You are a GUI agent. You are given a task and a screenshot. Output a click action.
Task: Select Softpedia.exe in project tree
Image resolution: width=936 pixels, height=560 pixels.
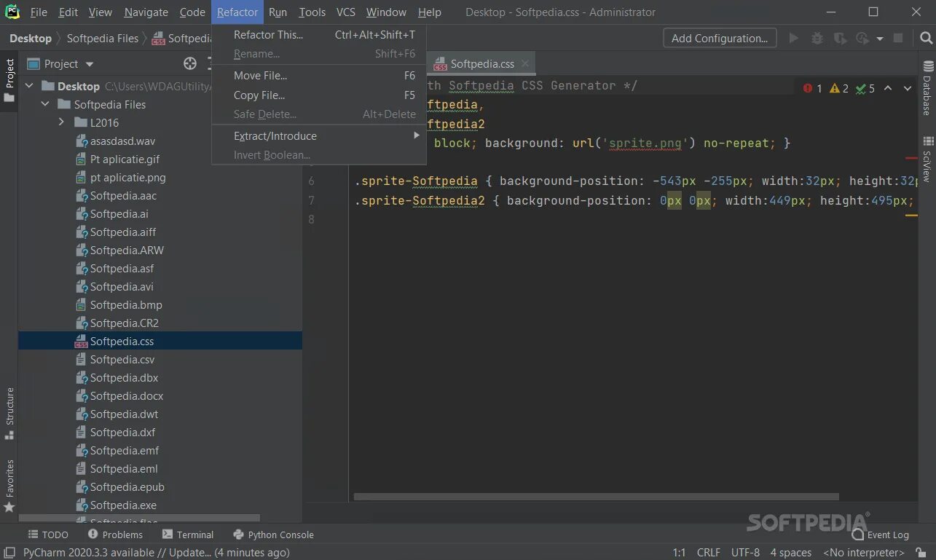(160, 505)
